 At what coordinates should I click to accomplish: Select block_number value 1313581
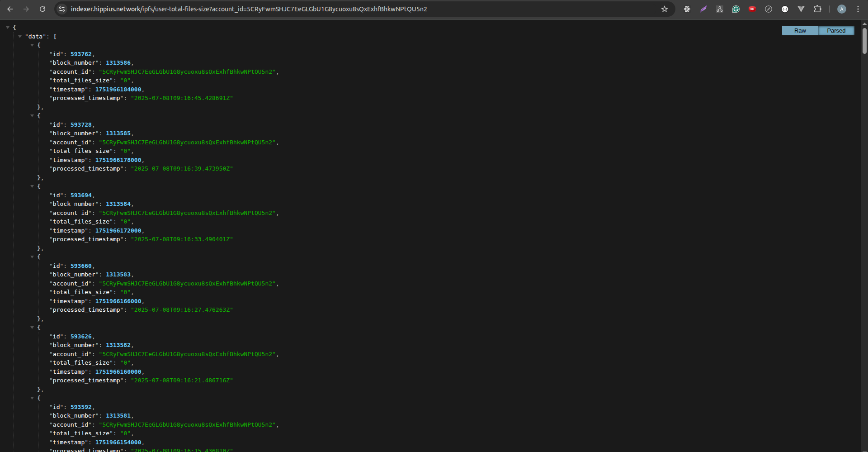pyautogui.click(x=118, y=416)
